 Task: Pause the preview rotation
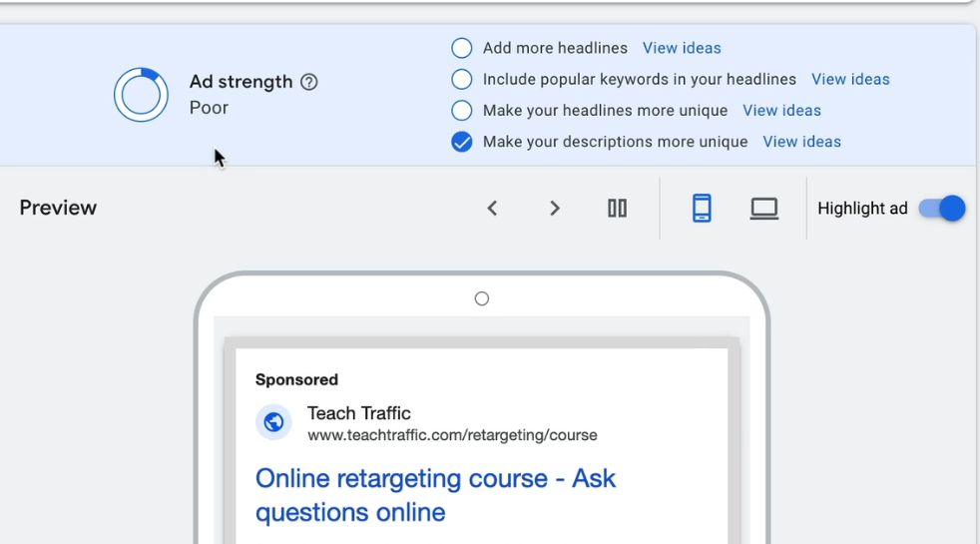click(x=617, y=209)
